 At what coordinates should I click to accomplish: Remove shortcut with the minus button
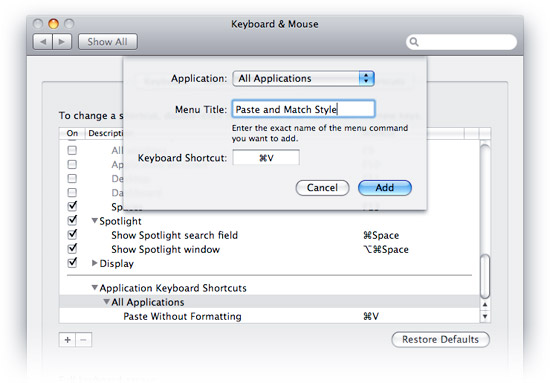click(83, 340)
